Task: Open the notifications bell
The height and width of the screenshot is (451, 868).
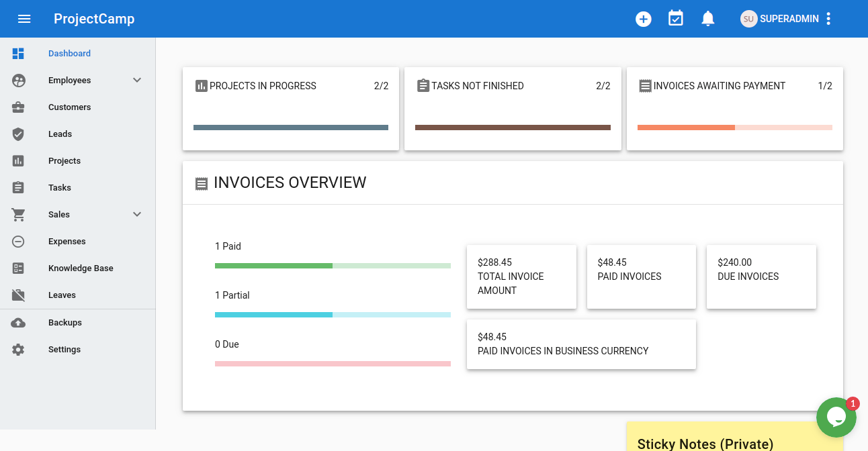Action: coord(707,19)
